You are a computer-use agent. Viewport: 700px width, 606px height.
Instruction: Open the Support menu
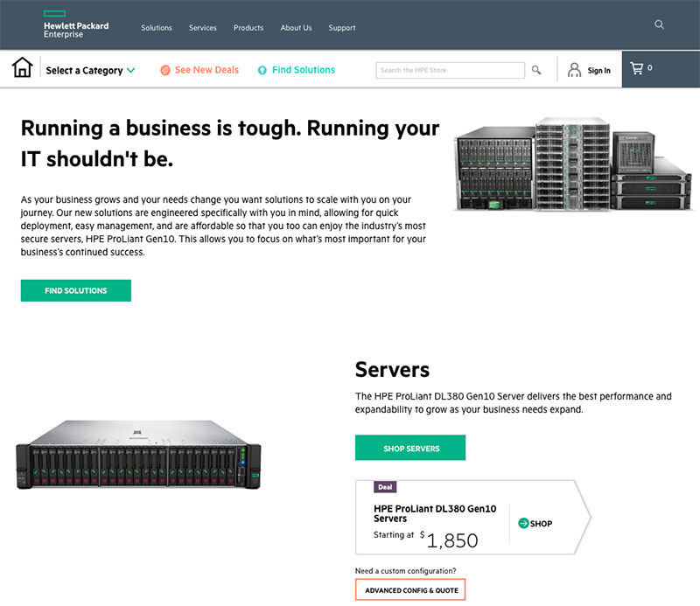point(342,28)
